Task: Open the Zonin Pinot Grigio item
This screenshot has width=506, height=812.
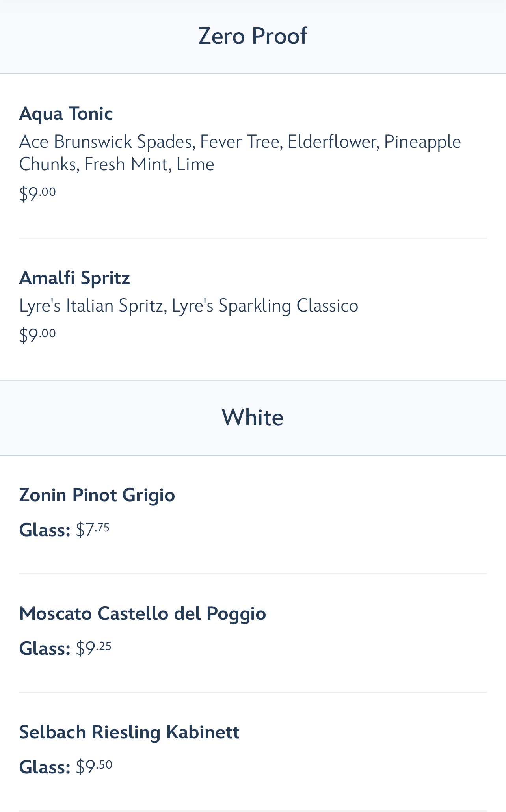Action: [97, 495]
